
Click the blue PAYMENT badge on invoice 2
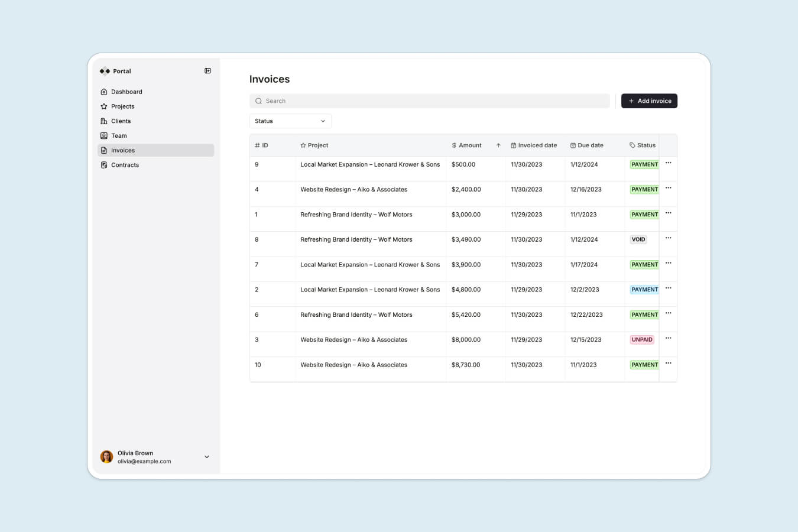(644, 290)
